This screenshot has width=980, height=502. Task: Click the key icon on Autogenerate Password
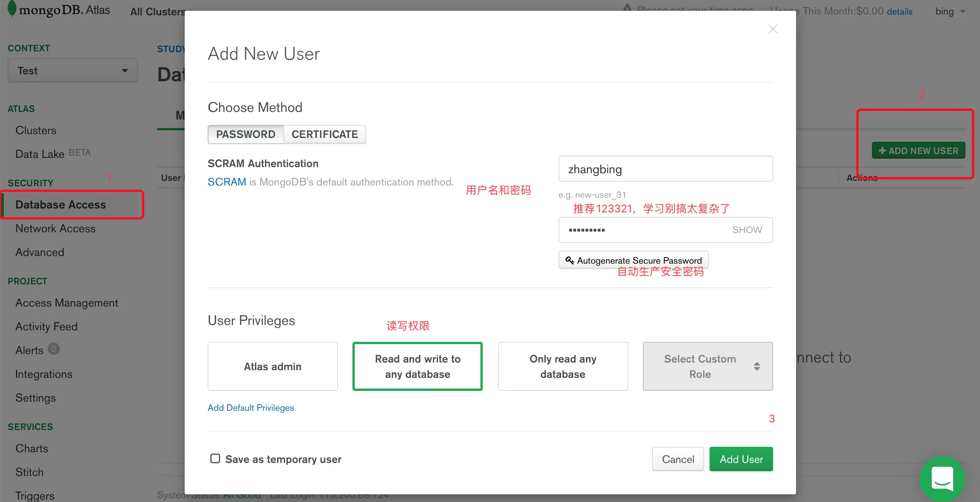pyautogui.click(x=569, y=260)
